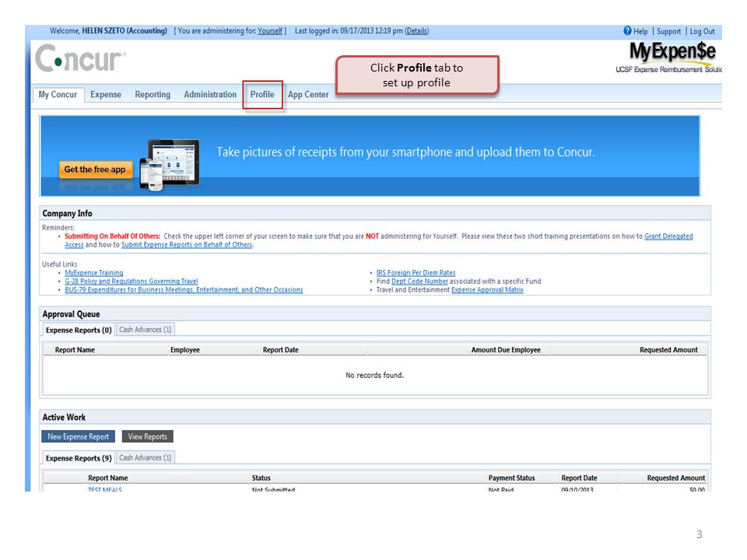The width and height of the screenshot is (747, 560).
Task: Click Approval Queue Report Name column header
Action: pyautogui.click(x=75, y=350)
